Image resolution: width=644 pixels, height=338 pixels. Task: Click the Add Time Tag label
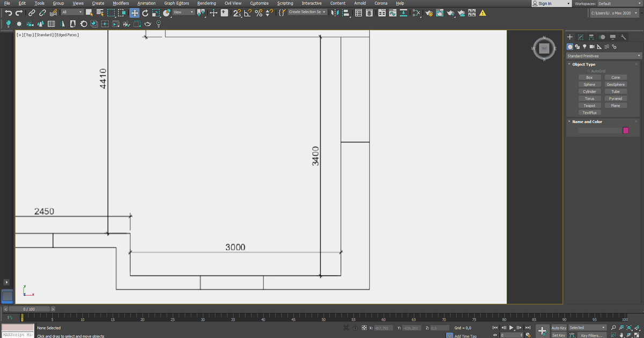click(x=466, y=336)
